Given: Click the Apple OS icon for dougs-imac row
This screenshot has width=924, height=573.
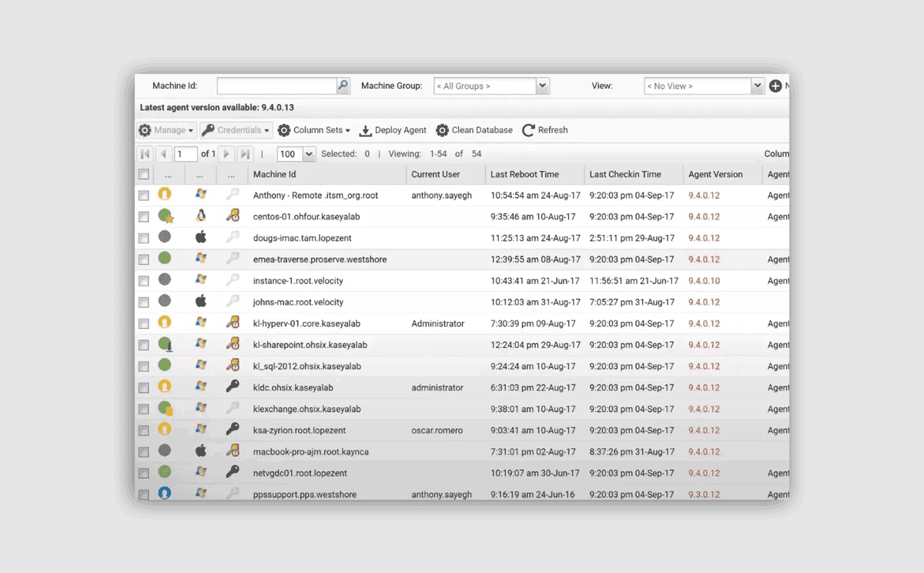Looking at the screenshot, I should [201, 237].
